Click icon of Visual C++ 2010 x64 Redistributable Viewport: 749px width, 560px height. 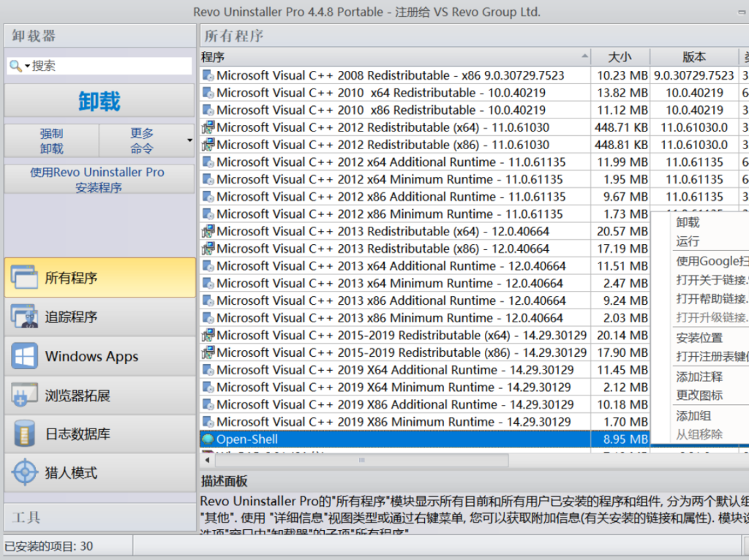pos(208,93)
